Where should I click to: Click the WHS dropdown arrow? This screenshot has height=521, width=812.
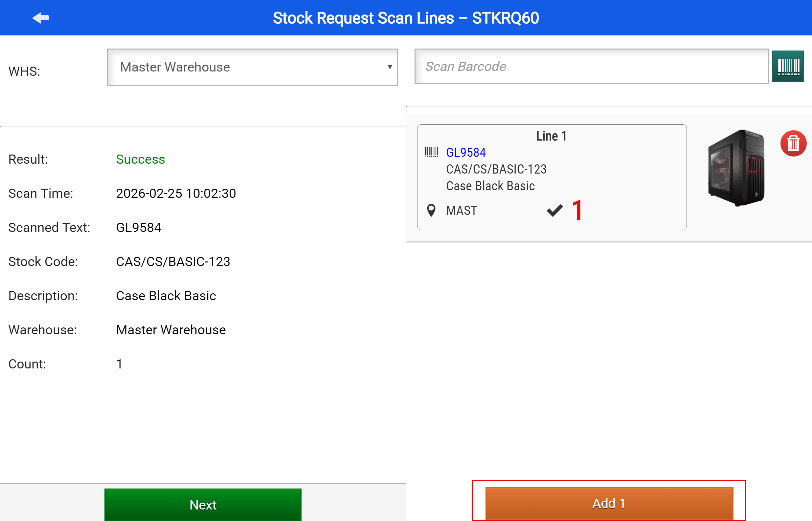click(x=390, y=67)
